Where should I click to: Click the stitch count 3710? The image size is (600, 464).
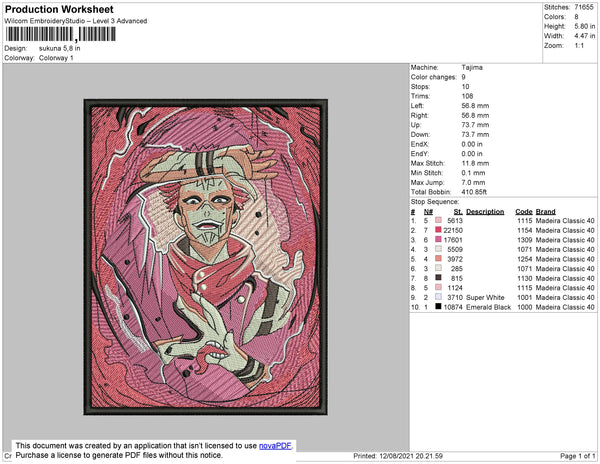pyautogui.click(x=455, y=297)
